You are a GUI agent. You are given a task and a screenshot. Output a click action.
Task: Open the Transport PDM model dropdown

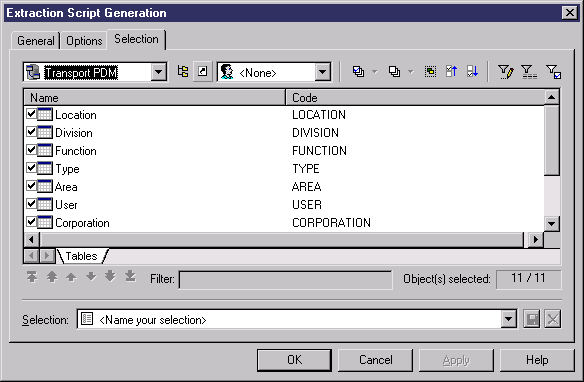(x=159, y=72)
